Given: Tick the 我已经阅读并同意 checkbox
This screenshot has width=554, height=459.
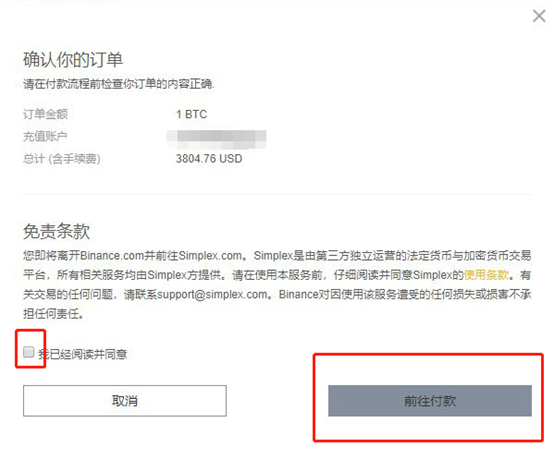Looking at the screenshot, I should pyautogui.click(x=29, y=352).
